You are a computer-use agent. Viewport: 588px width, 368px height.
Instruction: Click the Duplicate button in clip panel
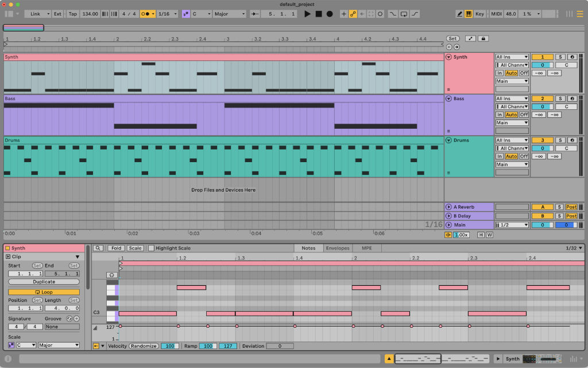[44, 282]
